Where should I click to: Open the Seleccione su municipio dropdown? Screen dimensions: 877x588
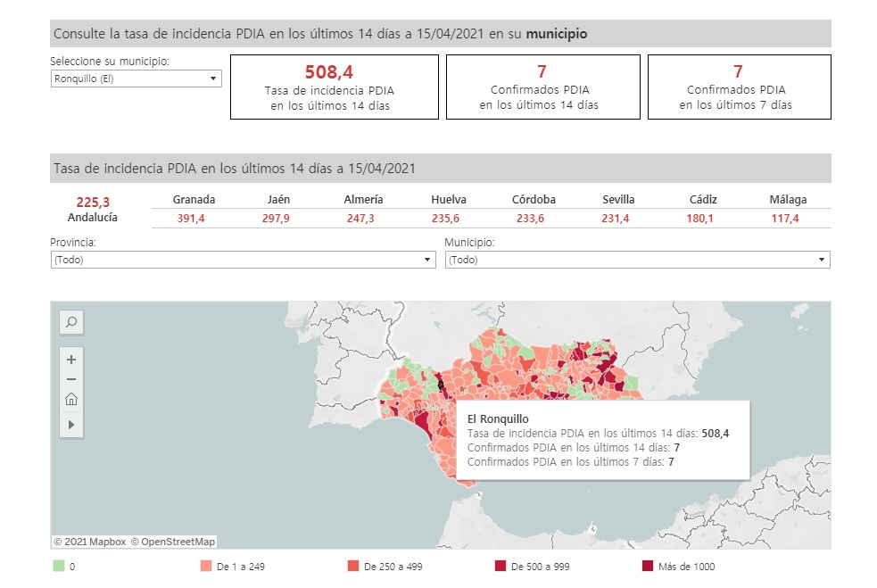[x=136, y=79]
